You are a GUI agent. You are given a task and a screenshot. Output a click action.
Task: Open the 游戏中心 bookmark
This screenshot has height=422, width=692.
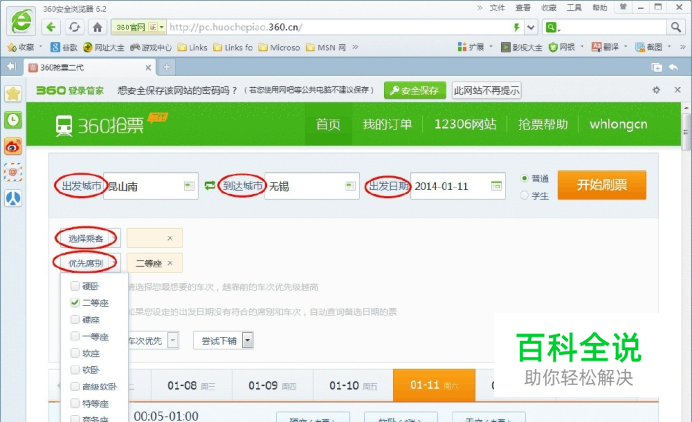[151, 47]
